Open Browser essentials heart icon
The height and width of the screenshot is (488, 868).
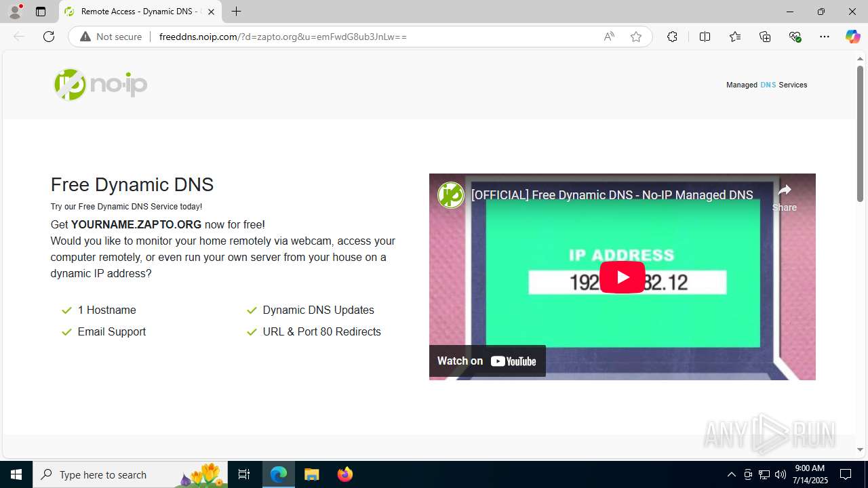coord(795,37)
